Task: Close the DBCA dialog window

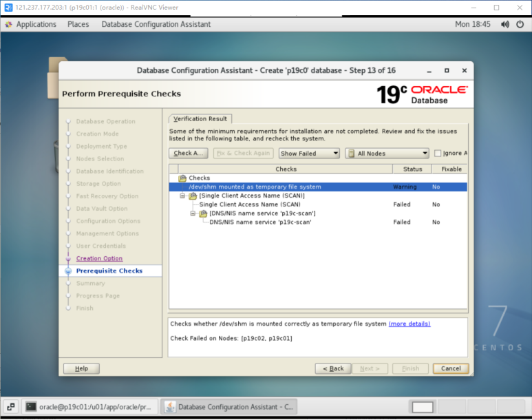Action: [x=465, y=71]
